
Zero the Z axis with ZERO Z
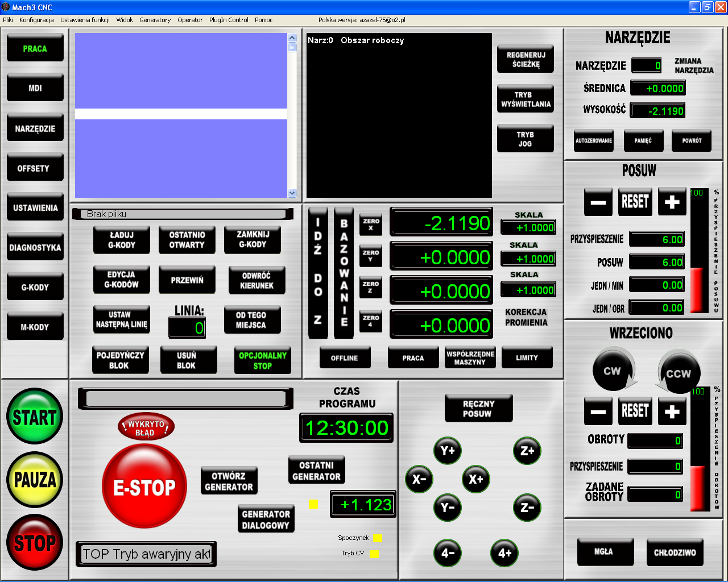tap(371, 287)
